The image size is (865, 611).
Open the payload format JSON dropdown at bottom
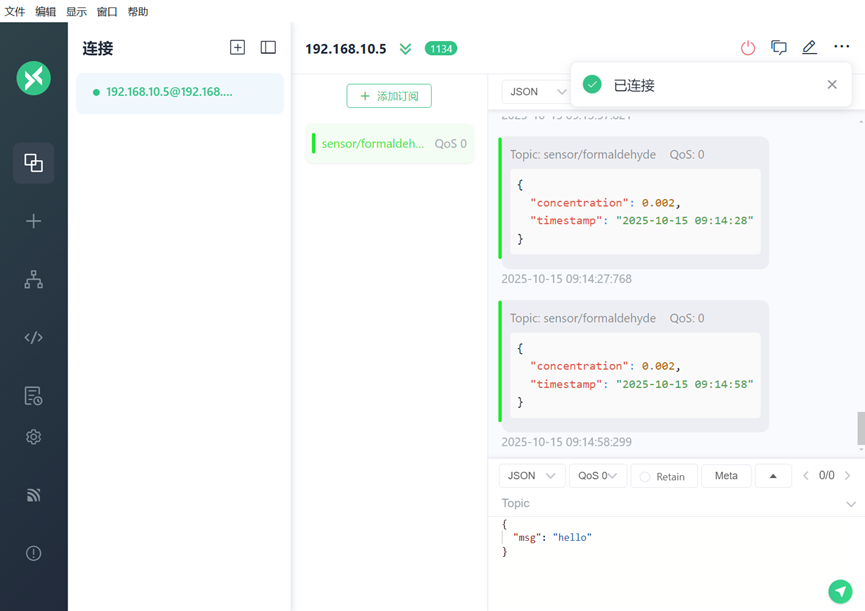pyautogui.click(x=532, y=476)
